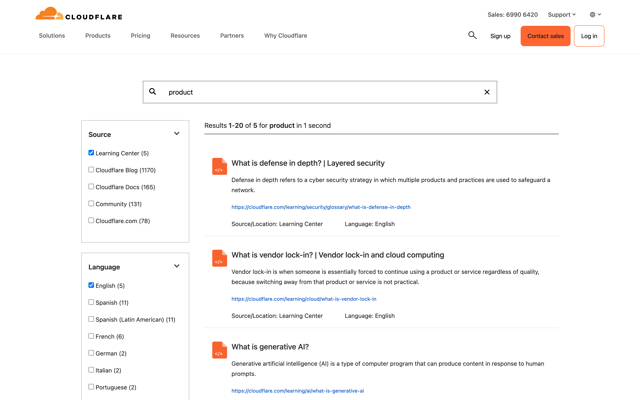The height and width of the screenshot is (400, 640).
Task: Click the Sign up link
Action: coord(500,36)
